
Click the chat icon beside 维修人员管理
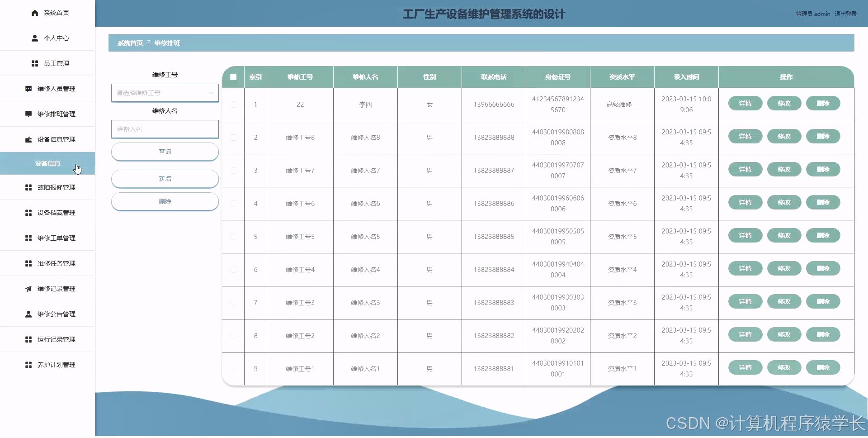point(28,89)
